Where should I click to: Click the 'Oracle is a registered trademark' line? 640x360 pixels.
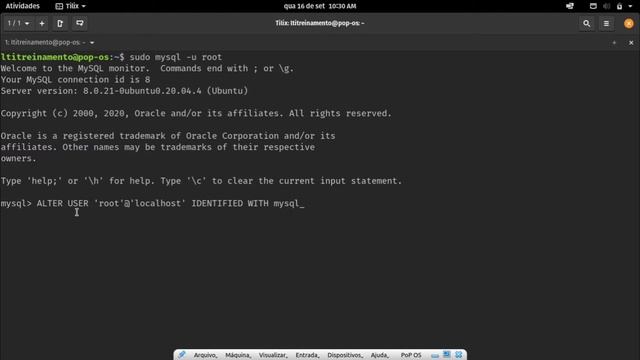tap(168, 136)
